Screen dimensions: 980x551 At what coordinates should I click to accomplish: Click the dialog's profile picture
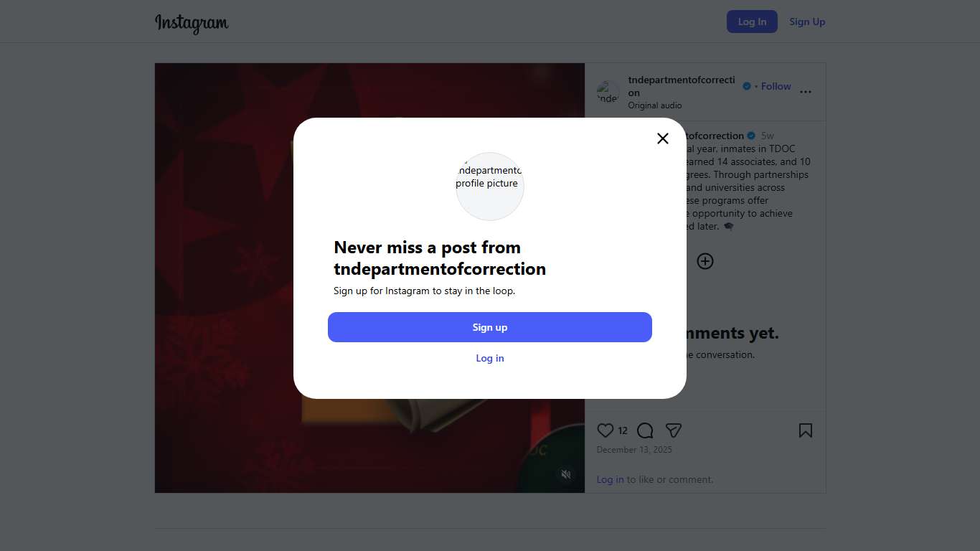[x=490, y=186]
